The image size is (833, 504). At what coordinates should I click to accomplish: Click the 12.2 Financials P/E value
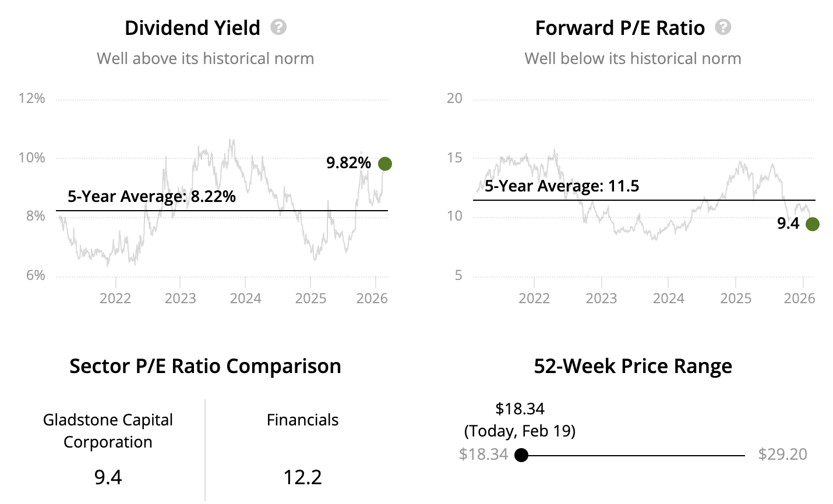coord(302,477)
